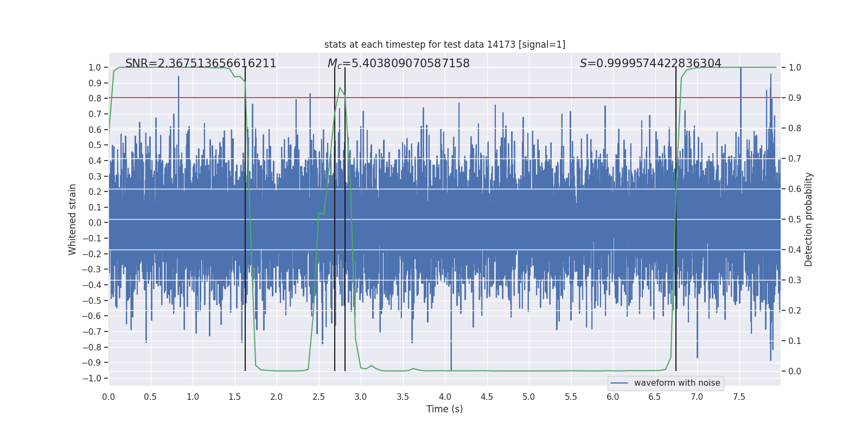868x434 pixels.
Task: Select the time-axis tick label 6.5
Action: tap(655, 397)
